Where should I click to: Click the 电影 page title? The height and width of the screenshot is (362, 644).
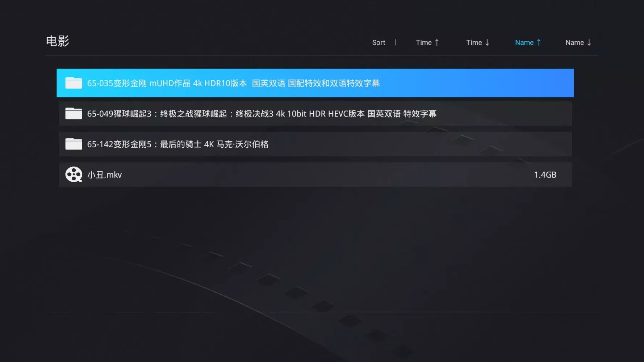pyautogui.click(x=58, y=41)
